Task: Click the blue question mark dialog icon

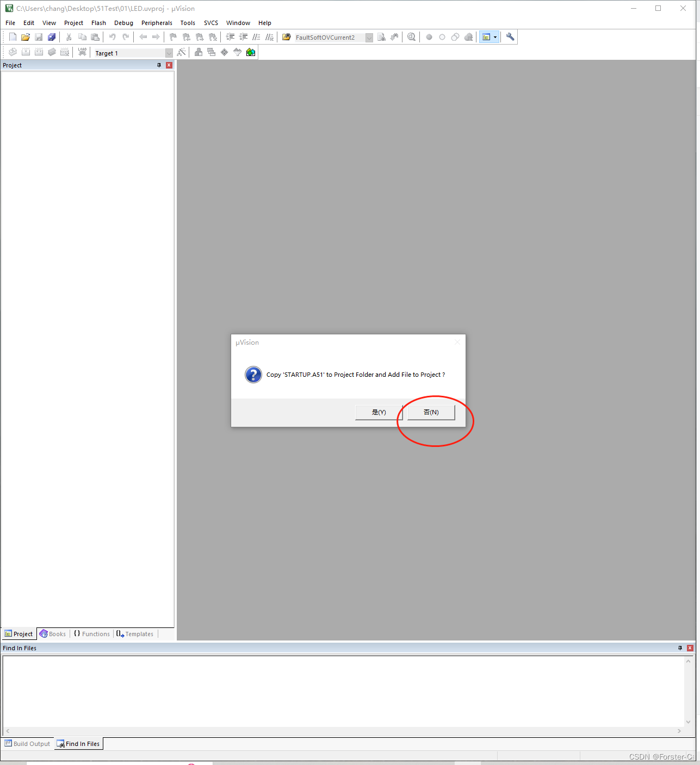Action: tap(253, 375)
